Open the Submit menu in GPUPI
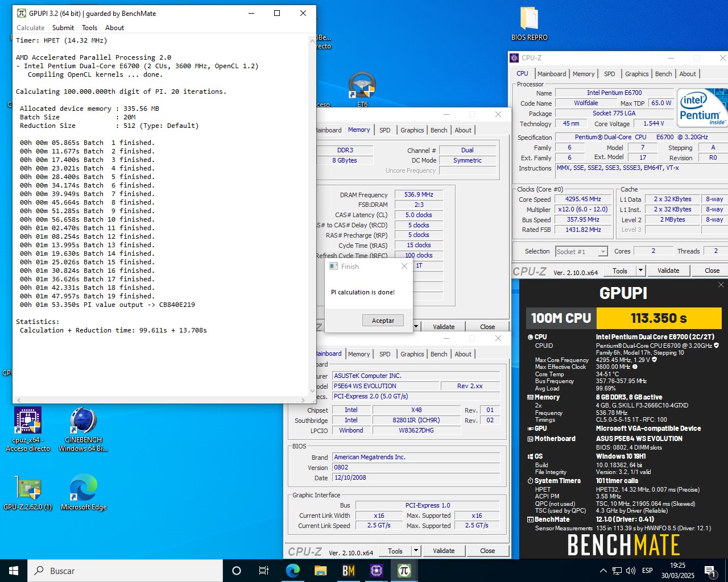This screenshot has width=728, height=582. [63, 28]
